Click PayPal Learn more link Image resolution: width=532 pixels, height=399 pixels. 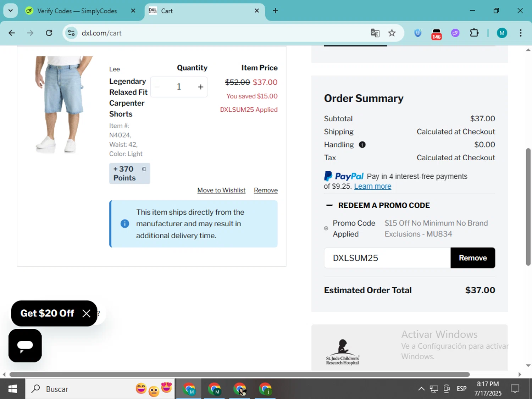tap(372, 187)
